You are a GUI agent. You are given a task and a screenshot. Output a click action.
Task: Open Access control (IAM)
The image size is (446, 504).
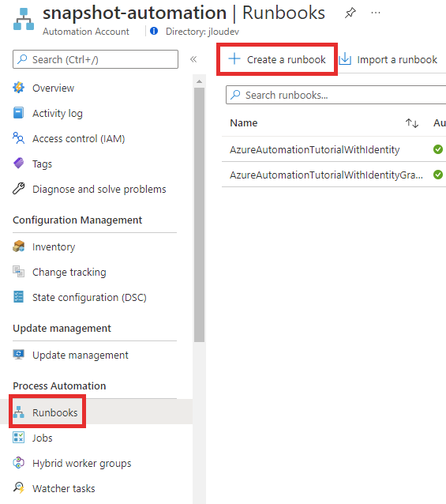(79, 139)
